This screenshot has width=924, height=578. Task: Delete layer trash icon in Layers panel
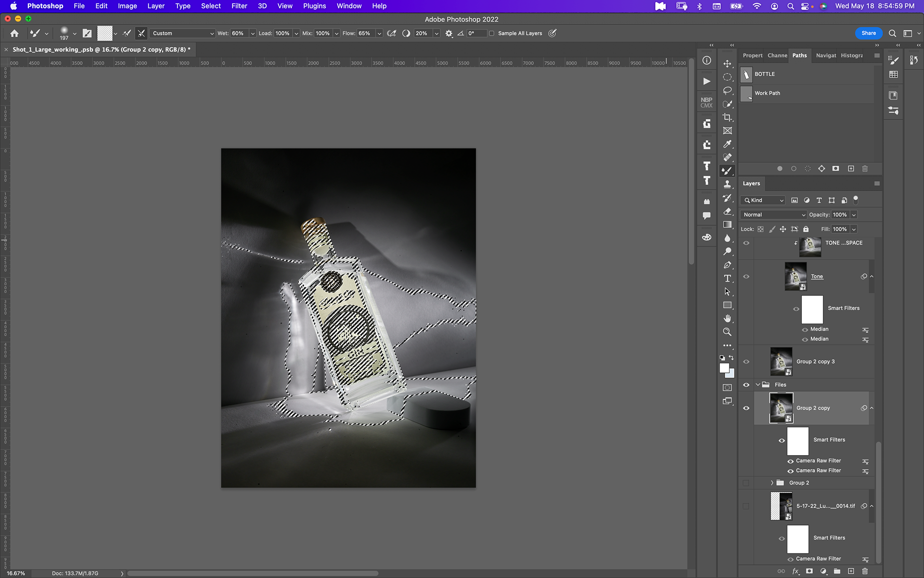click(865, 571)
